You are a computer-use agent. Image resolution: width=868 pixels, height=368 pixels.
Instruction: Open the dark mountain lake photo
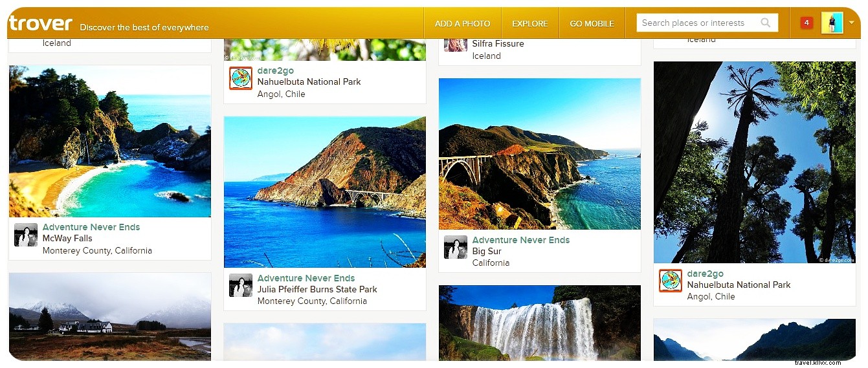[755, 340]
